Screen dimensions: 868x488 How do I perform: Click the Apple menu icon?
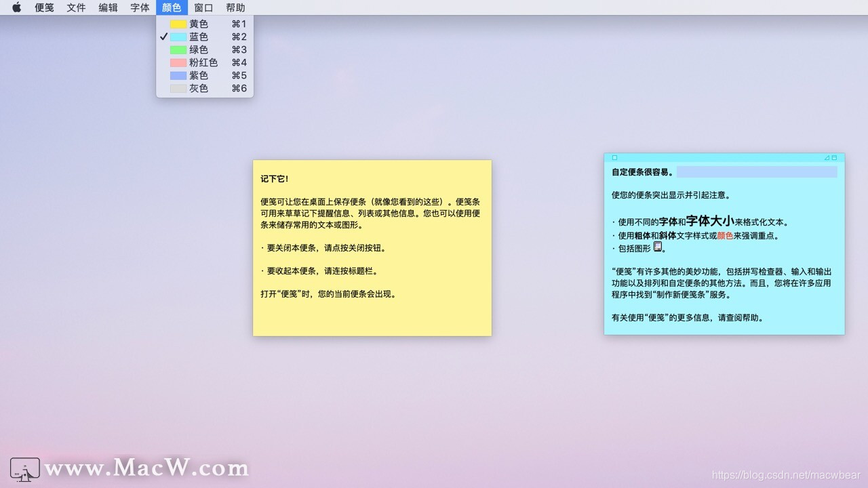pos(16,7)
